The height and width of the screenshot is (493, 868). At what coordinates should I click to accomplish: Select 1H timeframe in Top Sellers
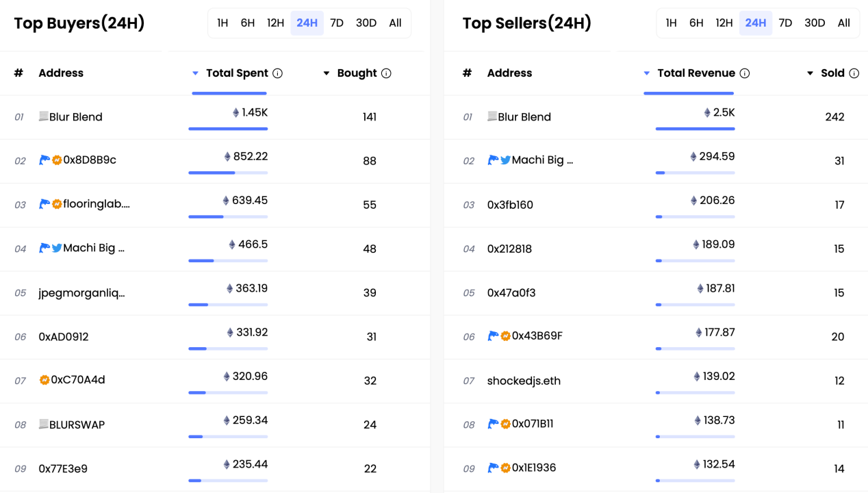672,23
